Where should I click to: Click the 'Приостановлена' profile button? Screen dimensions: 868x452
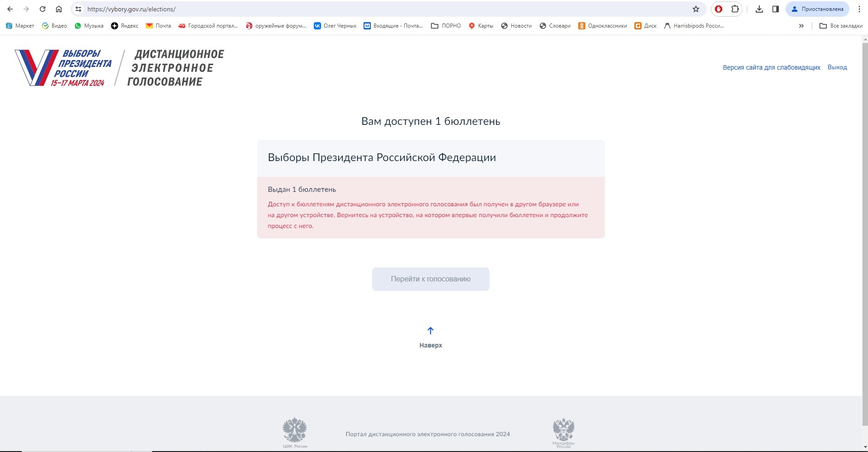point(817,9)
